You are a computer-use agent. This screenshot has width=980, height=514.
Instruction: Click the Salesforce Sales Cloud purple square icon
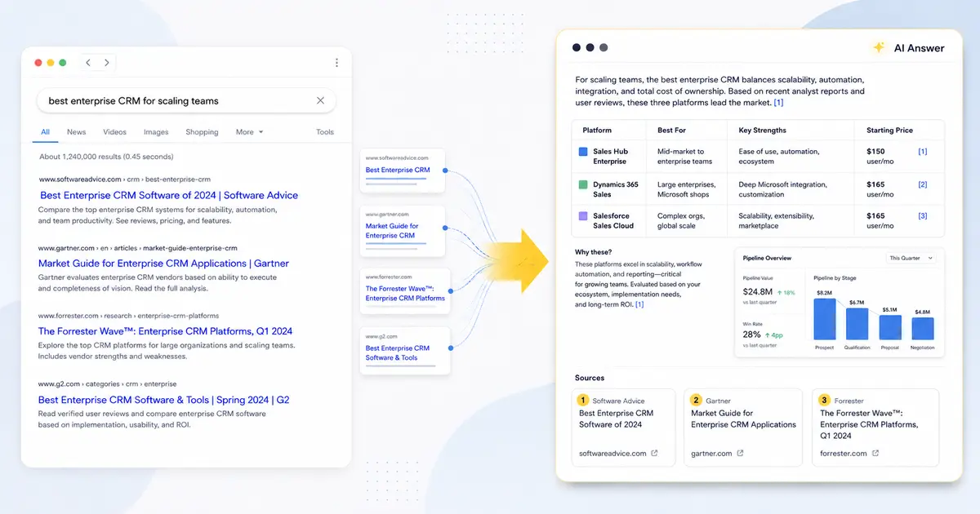583,216
